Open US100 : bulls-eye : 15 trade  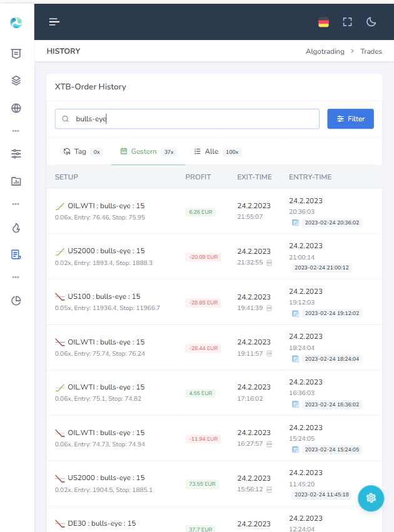point(104,296)
